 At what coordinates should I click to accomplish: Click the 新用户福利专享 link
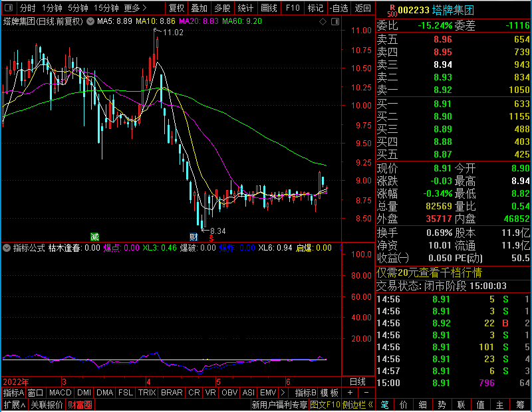coord(279,405)
